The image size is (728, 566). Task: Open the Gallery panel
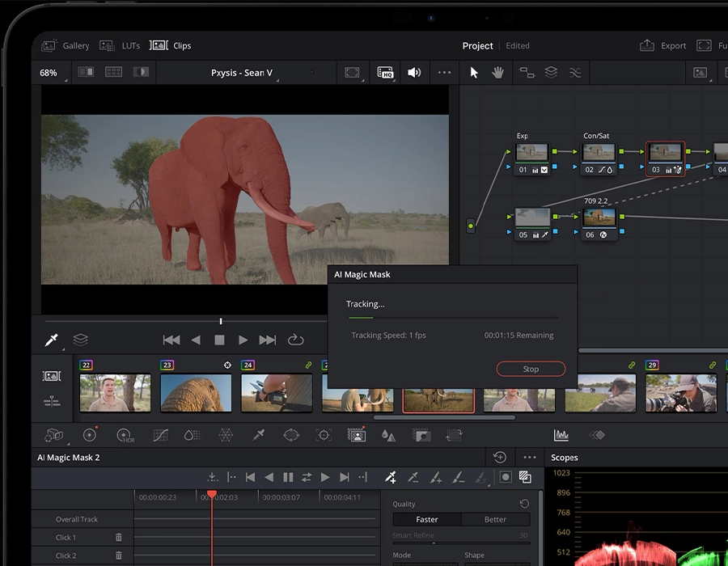(66, 46)
